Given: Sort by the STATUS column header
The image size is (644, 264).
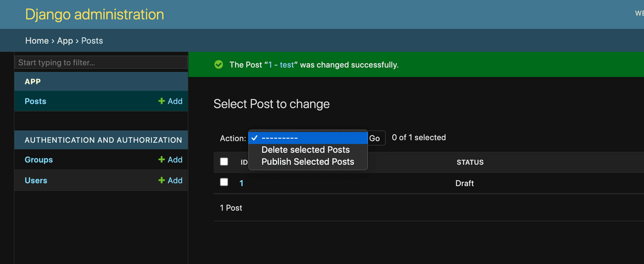Looking at the screenshot, I should (470, 162).
